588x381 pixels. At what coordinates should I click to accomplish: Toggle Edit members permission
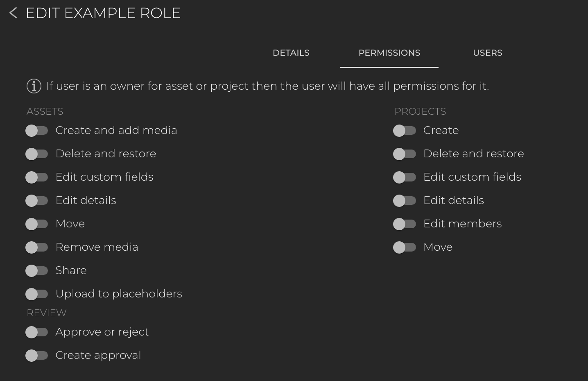(x=405, y=224)
